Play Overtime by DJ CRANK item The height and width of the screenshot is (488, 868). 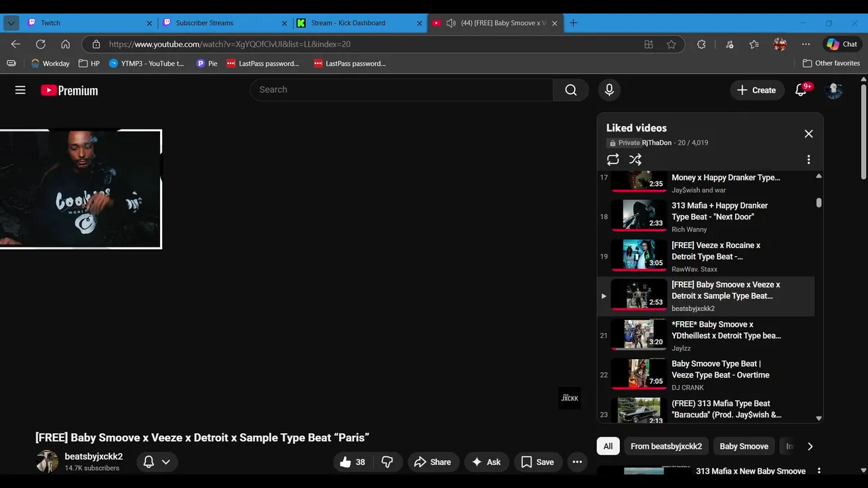pos(705,375)
